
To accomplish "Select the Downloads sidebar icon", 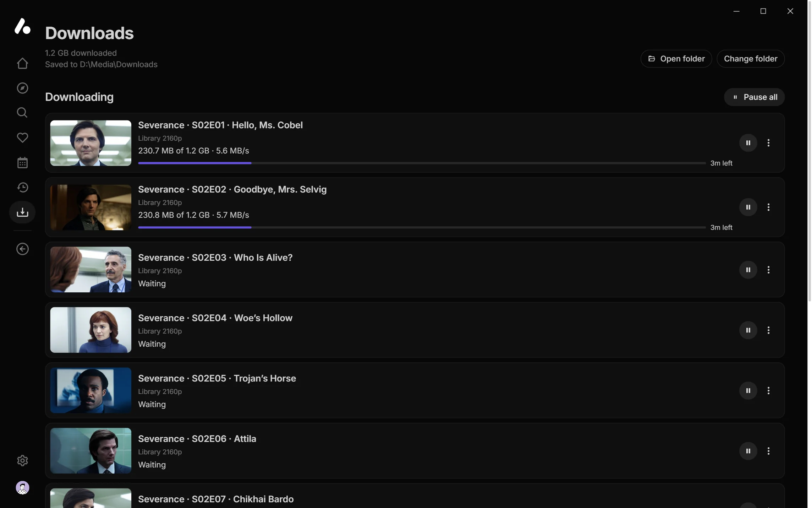I will coord(22,212).
